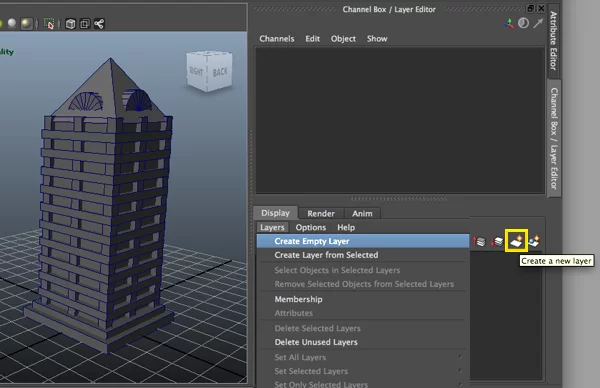Open the Show menu
Viewport: 600px width, 388px height.
[x=377, y=39]
